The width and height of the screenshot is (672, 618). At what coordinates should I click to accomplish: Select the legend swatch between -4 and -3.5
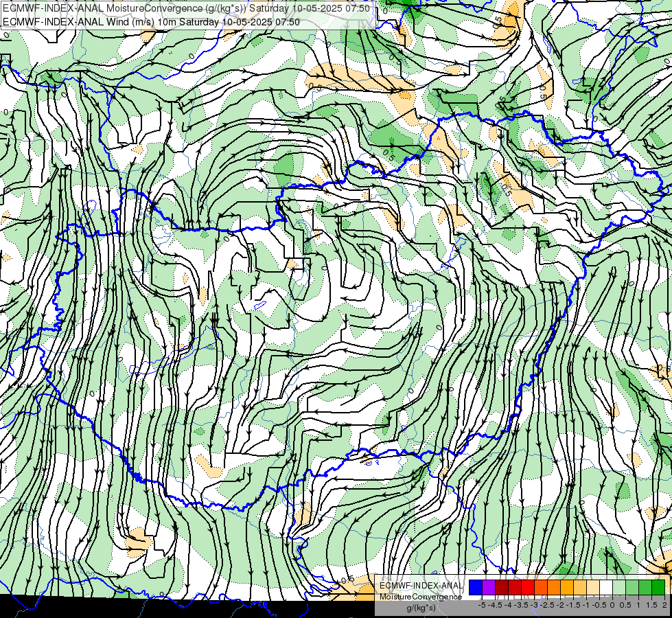pos(515,587)
